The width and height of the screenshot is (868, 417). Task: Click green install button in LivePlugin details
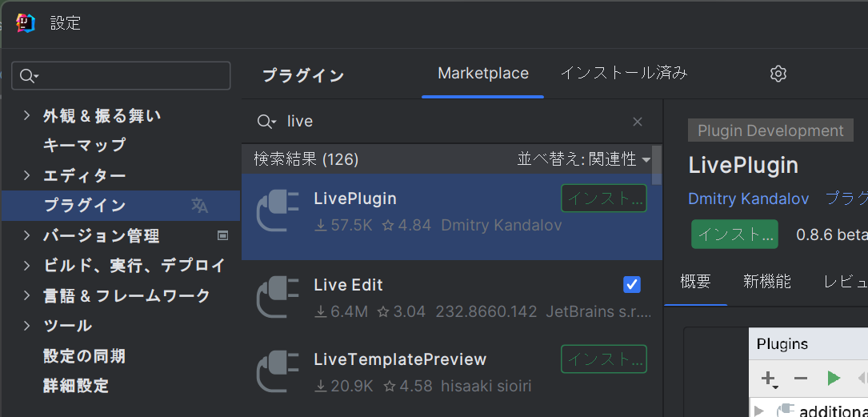pos(734,234)
